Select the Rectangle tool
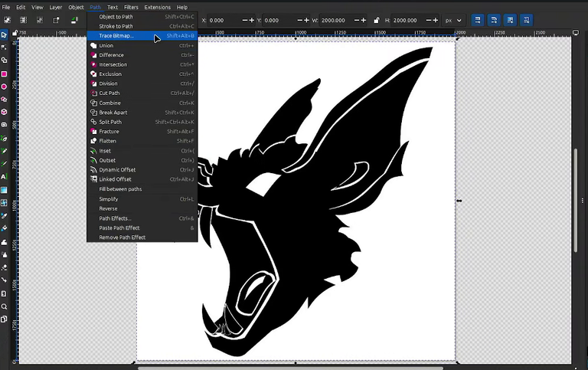 pyautogui.click(x=4, y=74)
